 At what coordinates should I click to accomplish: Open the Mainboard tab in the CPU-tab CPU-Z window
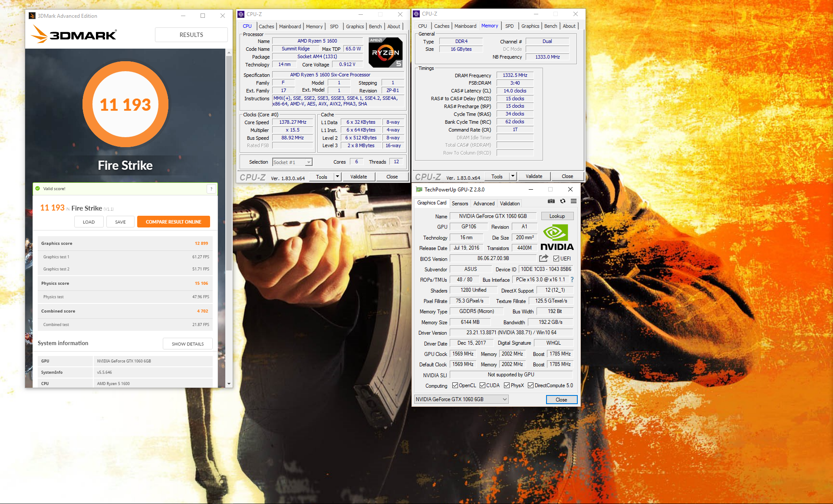pyautogui.click(x=290, y=26)
